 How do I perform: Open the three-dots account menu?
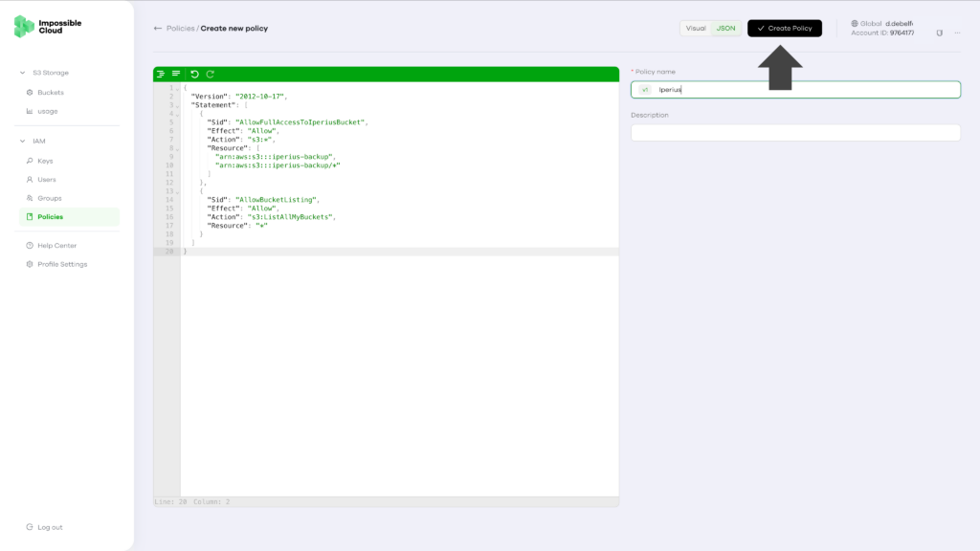957,33
